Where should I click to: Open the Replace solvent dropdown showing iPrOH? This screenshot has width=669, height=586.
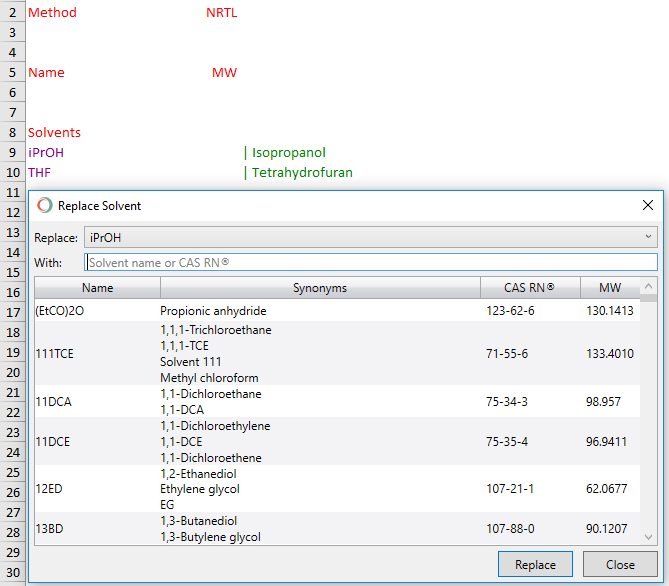coord(370,237)
